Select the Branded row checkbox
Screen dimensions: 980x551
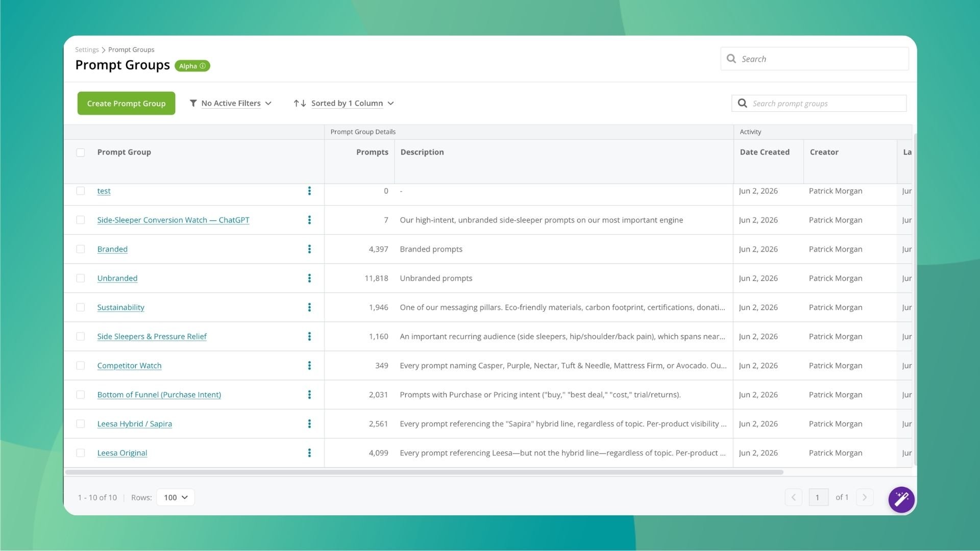[81, 249]
